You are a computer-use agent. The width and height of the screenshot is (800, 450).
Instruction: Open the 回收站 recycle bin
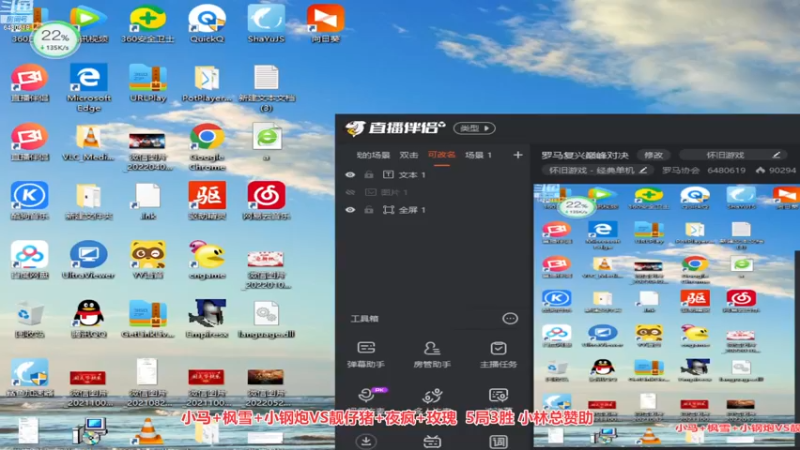tap(30, 319)
